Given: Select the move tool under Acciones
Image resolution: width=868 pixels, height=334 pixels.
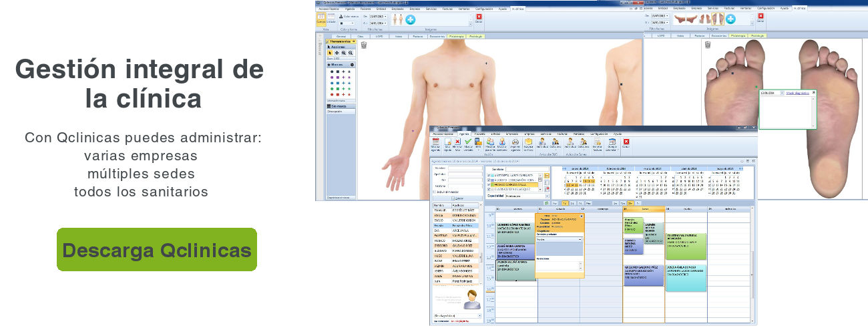Looking at the screenshot, I should point(337,53).
